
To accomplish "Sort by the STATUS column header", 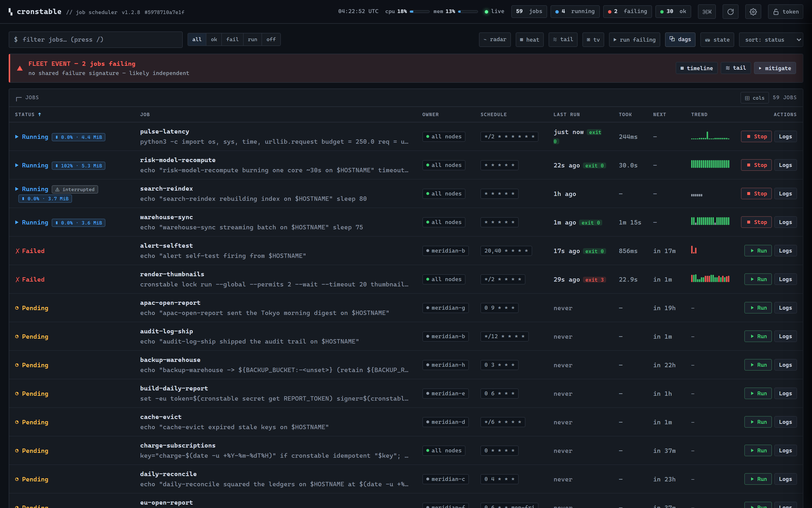I will click(x=28, y=115).
